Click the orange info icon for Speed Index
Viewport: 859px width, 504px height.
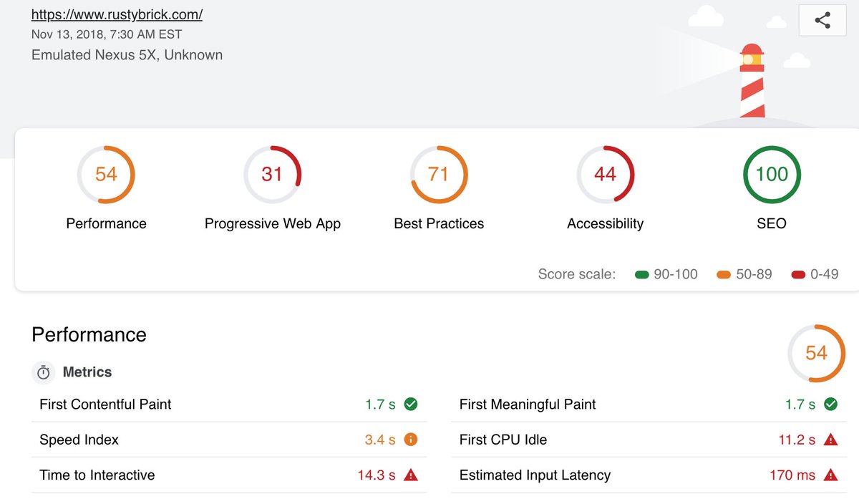click(410, 440)
